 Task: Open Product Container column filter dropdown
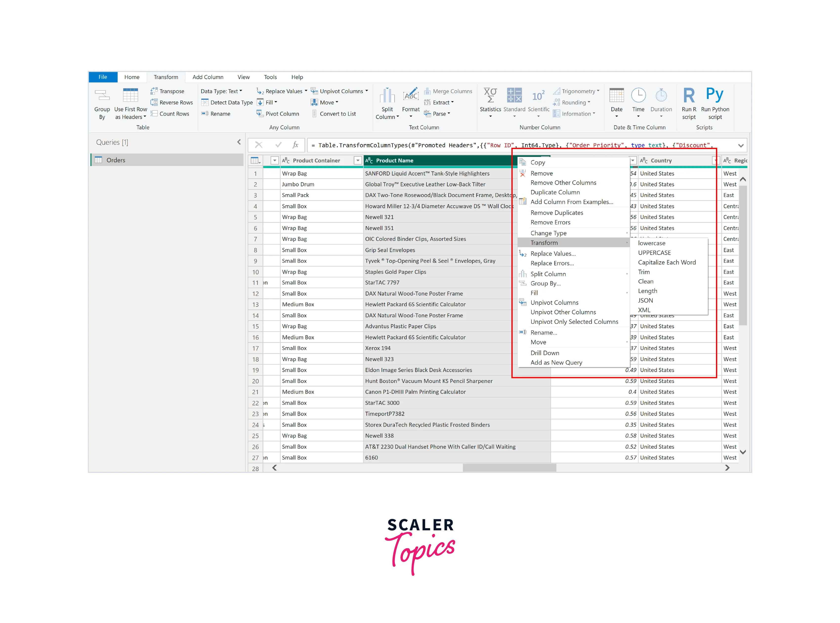(357, 161)
